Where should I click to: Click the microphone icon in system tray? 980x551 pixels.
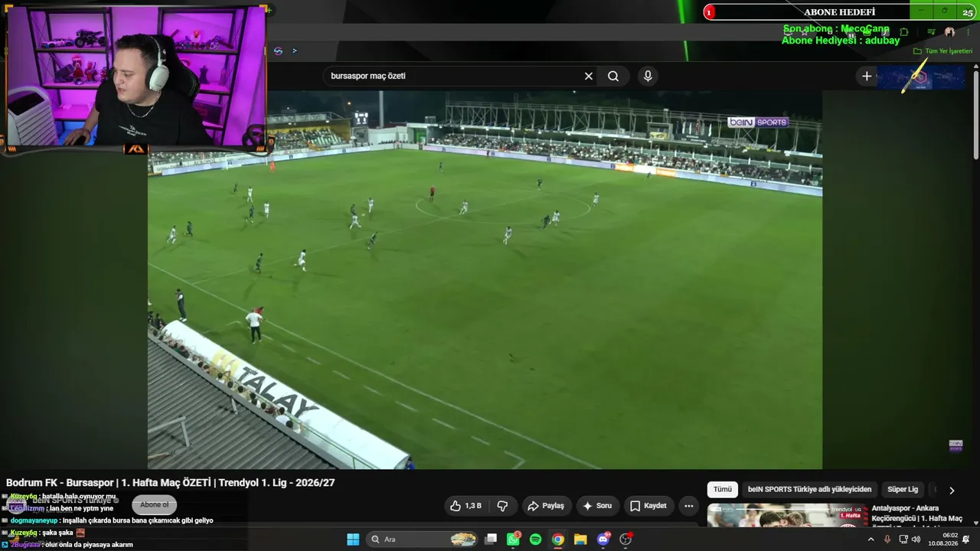pyautogui.click(x=887, y=540)
